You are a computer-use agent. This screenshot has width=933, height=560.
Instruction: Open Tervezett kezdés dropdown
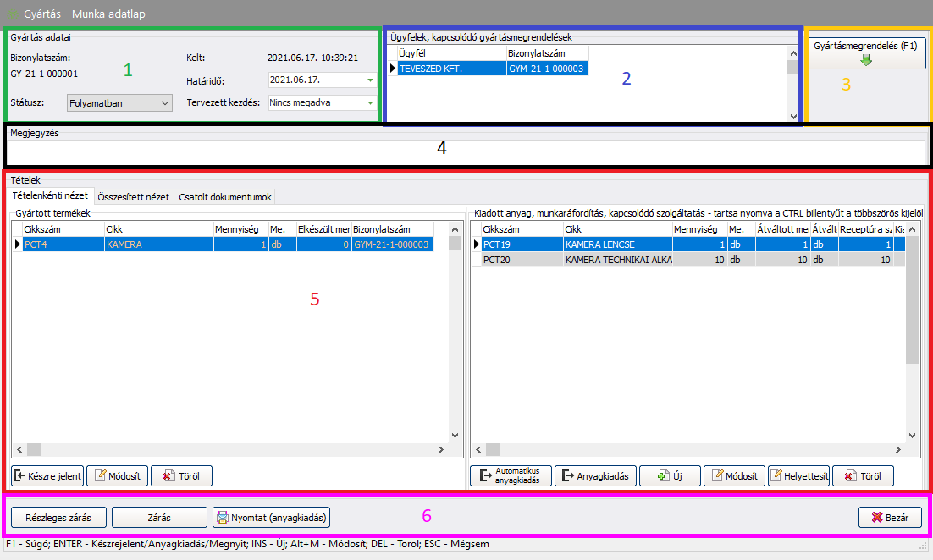pyautogui.click(x=370, y=102)
